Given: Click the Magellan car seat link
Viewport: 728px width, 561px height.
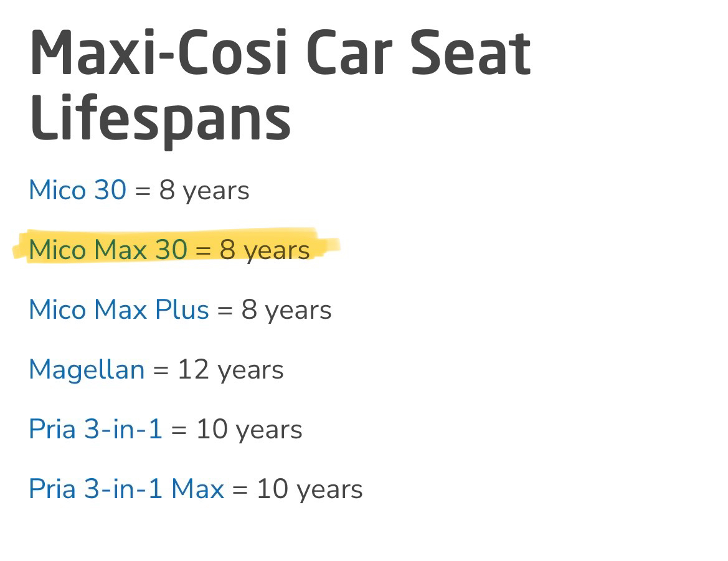Looking at the screenshot, I should click(x=87, y=370).
